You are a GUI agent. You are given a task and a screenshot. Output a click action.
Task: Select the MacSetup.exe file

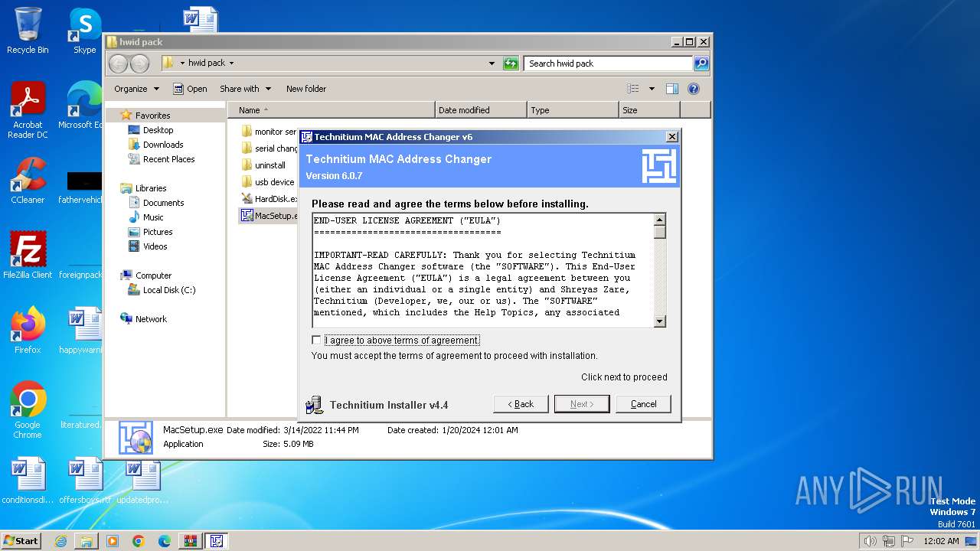pos(269,216)
